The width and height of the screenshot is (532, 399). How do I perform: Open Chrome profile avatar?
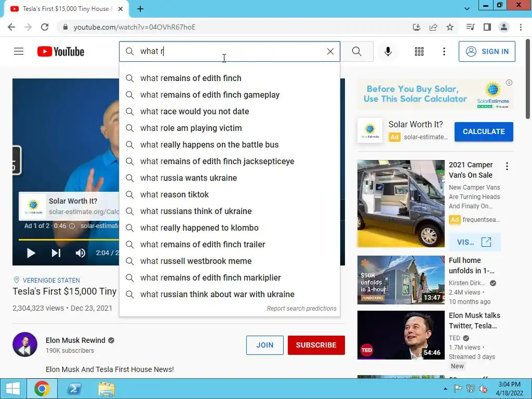pos(504,27)
